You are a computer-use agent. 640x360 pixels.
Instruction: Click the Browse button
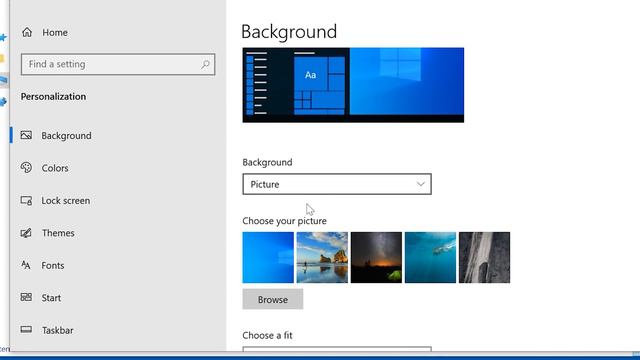pyautogui.click(x=273, y=299)
